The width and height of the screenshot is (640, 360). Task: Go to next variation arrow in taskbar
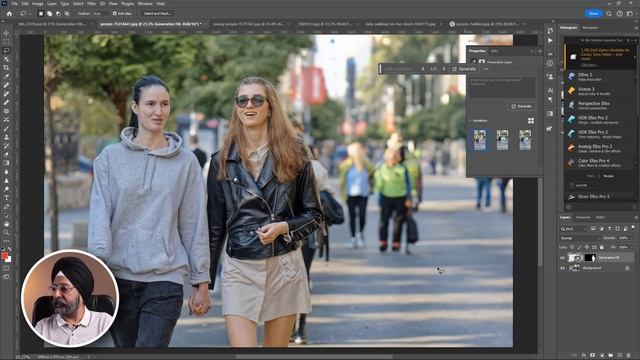[444, 69]
